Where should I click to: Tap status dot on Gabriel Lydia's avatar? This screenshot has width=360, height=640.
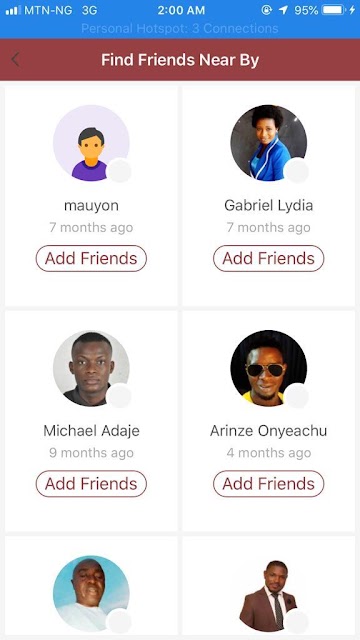pos(296,171)
